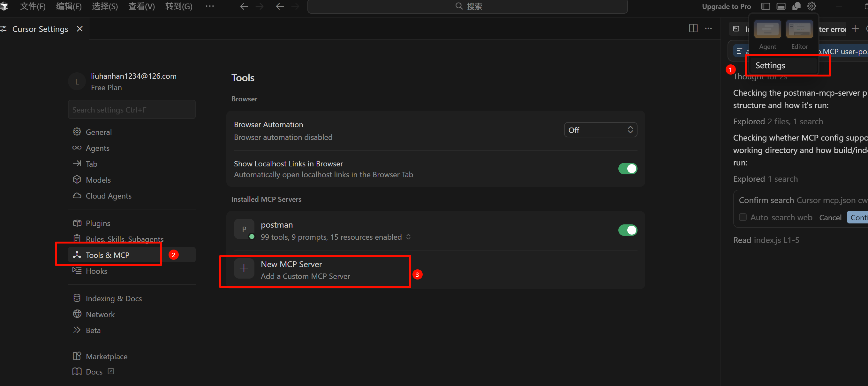
Task: Expand the postman tools and prompts list
Action: click(x=408, y=237)
